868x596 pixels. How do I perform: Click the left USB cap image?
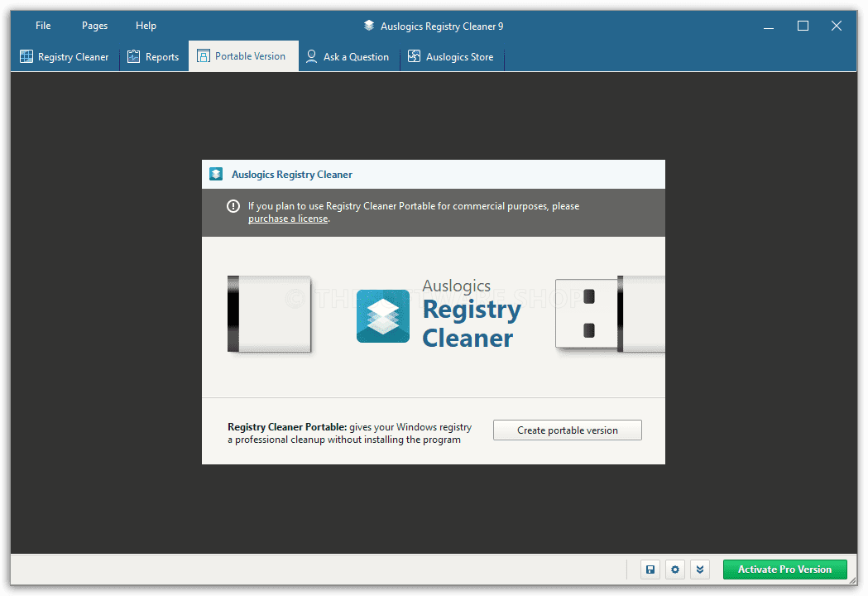point(269,314)
